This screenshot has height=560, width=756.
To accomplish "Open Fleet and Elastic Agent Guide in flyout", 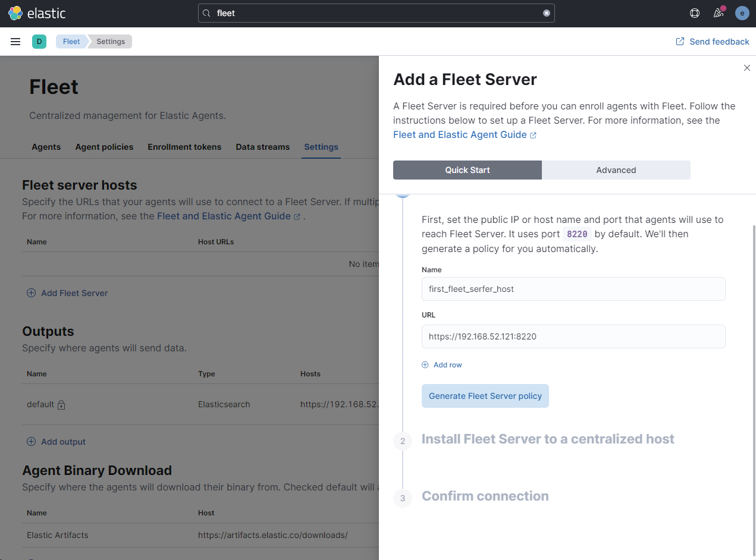I will point(460,134).
